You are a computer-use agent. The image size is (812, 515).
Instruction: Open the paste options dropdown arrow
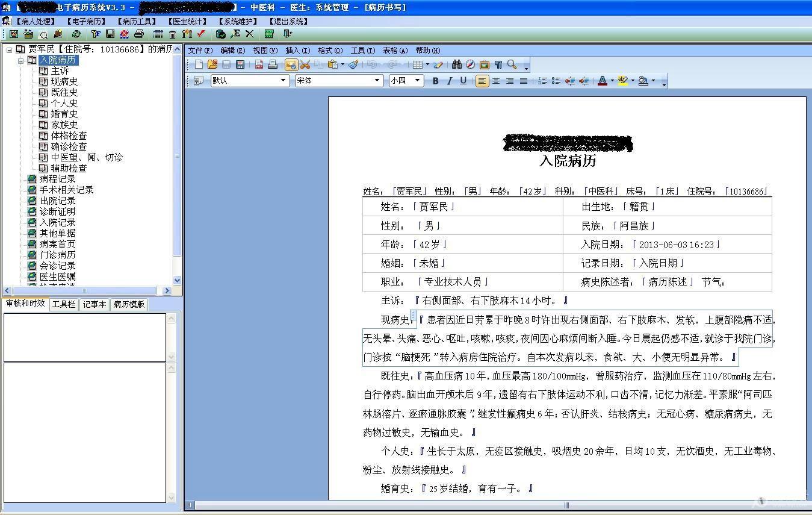click(342, 64)
